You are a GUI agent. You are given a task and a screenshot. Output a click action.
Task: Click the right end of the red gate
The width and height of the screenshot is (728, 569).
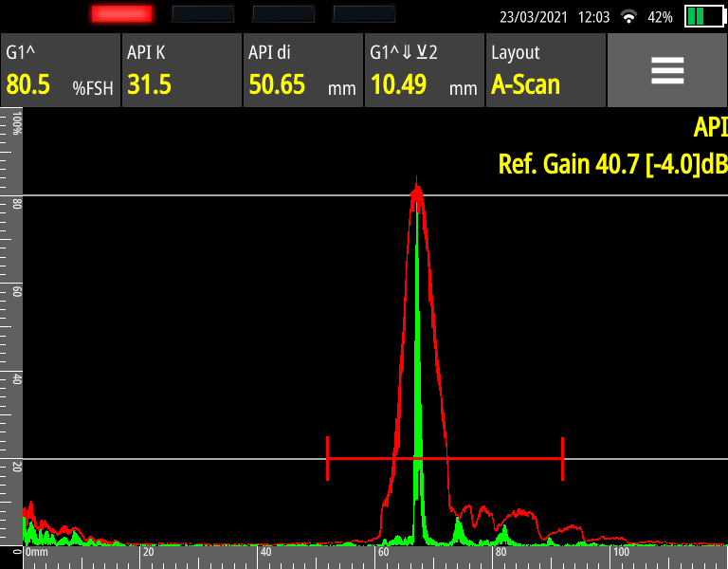pos(563,459)
